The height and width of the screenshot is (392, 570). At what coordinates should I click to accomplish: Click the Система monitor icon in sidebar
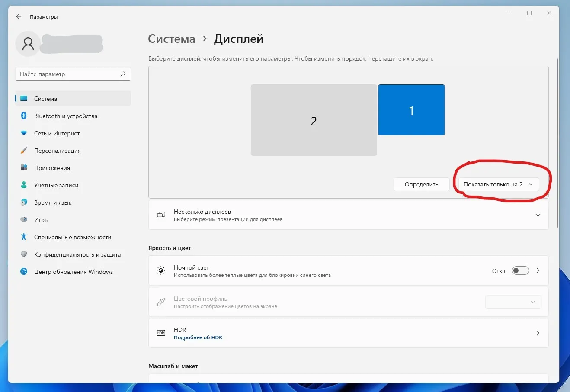24,99
